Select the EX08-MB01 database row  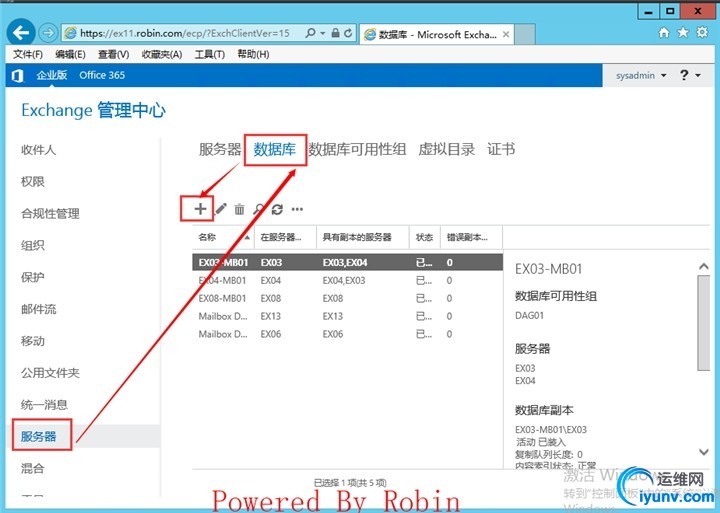(348, 299)
